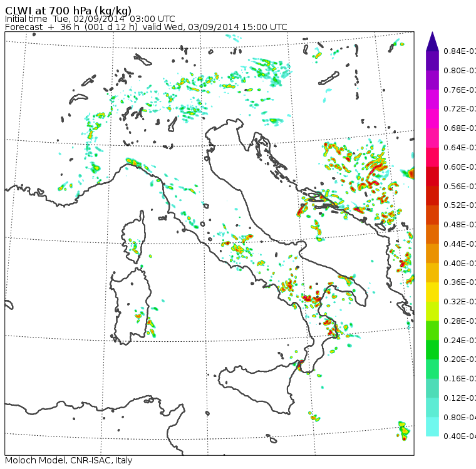Screen dimensions: 476x469
Task: Pick the colorbar segment between 0.52E-03 and 0.56E-03
Action: point(432,195)
